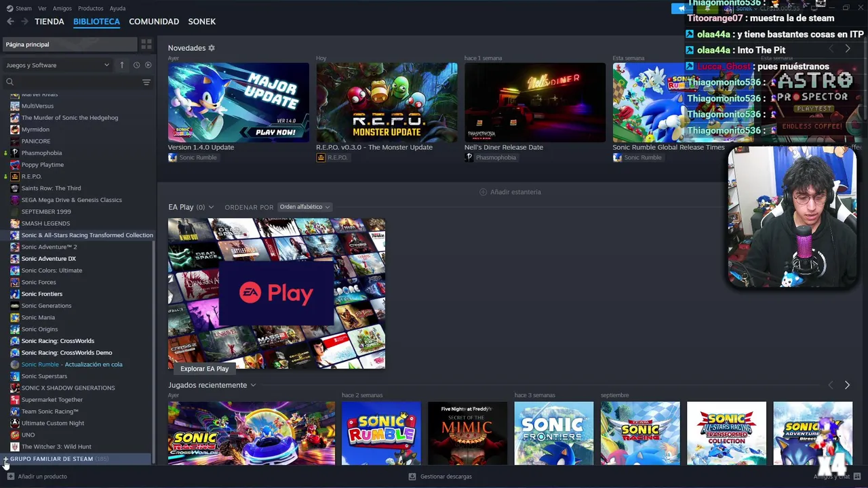Screen dimensions: 868x488
Task: Click the UNO game icon in list
Action: point(15,435)
